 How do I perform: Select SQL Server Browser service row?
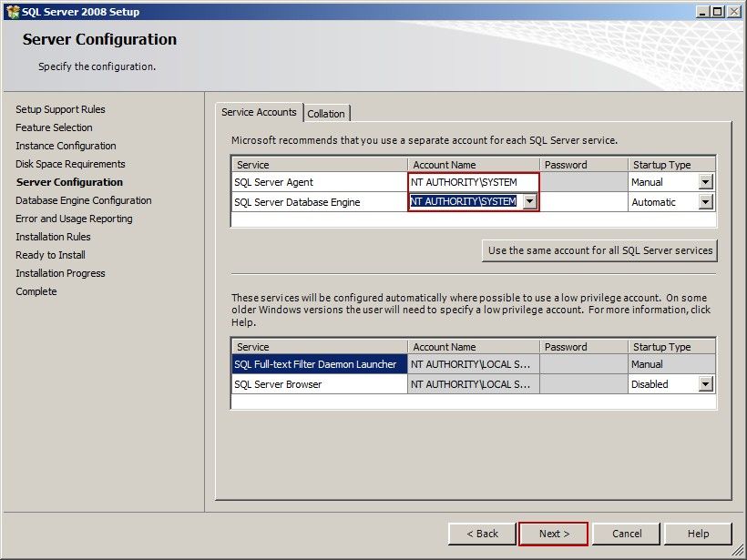coord(319,384)
